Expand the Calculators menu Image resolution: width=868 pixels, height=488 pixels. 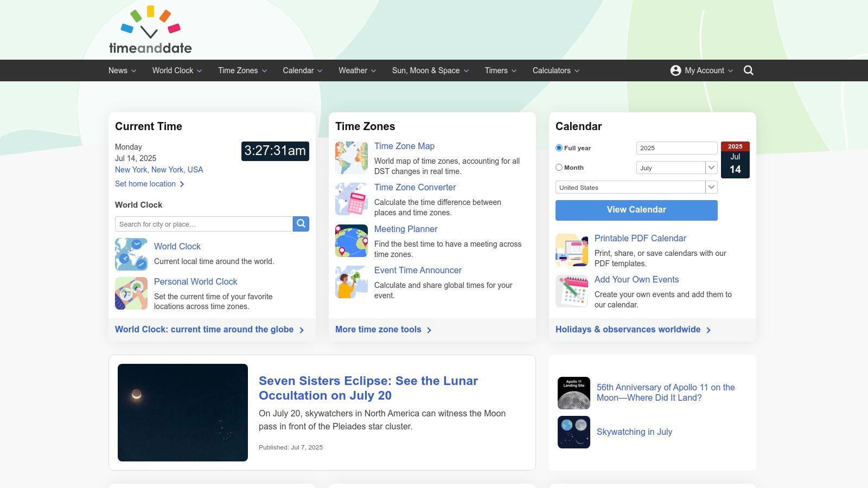[556, 70]
